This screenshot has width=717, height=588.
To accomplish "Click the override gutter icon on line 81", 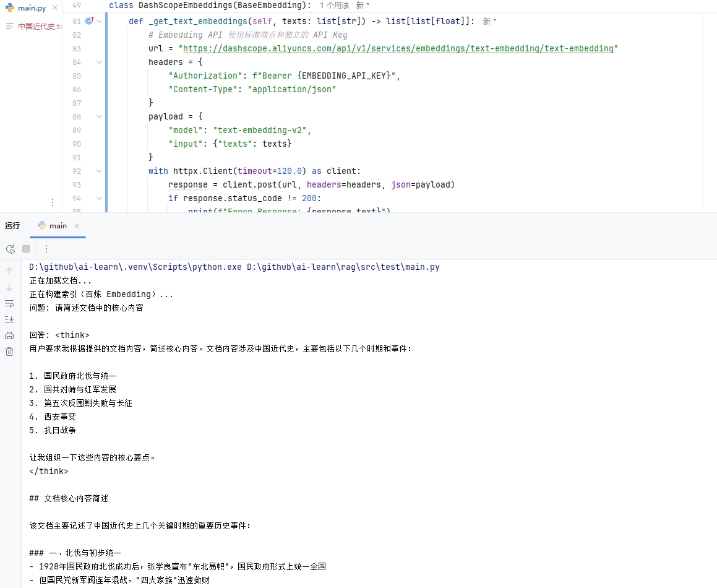I will pos(89,21).
